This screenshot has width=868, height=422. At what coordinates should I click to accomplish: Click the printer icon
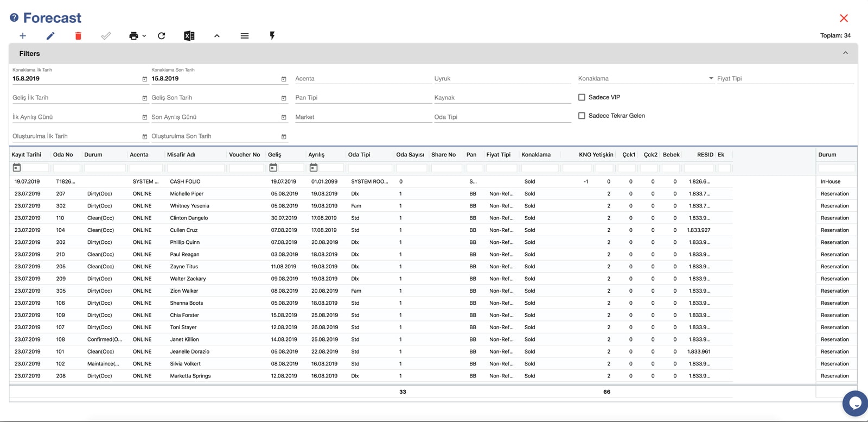[133, 36]
